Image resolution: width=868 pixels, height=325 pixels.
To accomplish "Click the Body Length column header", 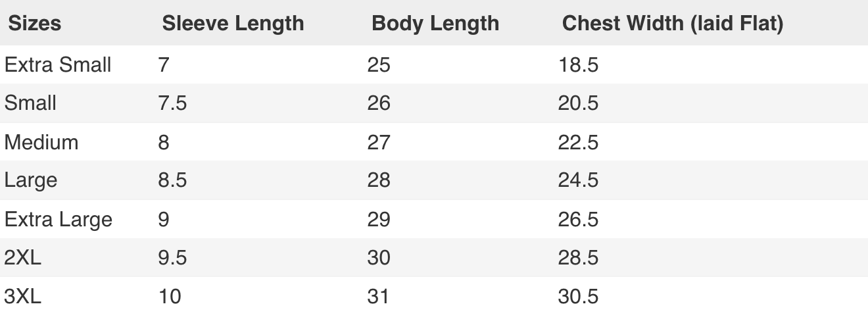I will coord(435,24).
